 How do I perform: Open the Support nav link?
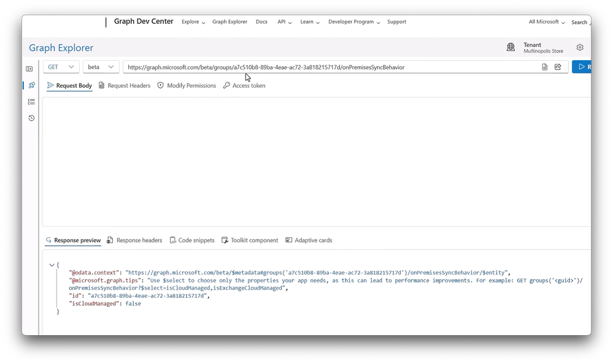click(x=396, y=22)
